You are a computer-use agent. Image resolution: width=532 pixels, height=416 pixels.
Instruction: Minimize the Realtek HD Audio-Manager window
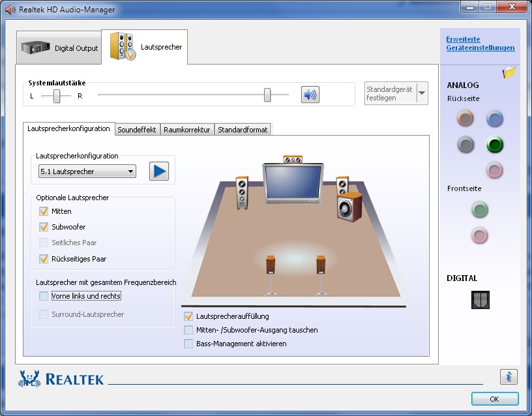coord(470,7)
